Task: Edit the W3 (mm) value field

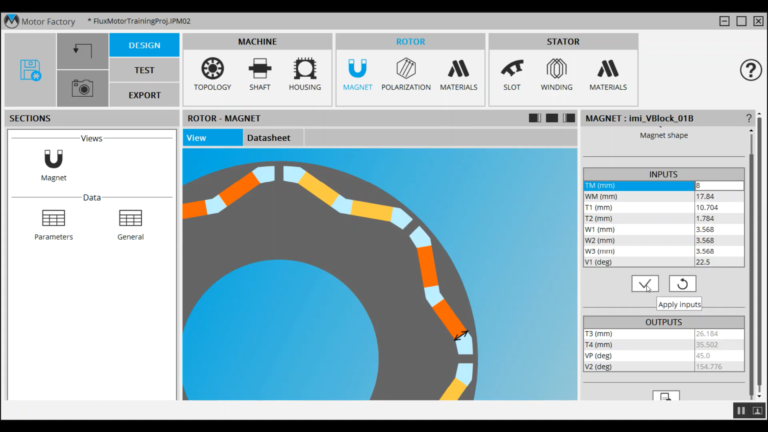Action: (x=719, y=251)
